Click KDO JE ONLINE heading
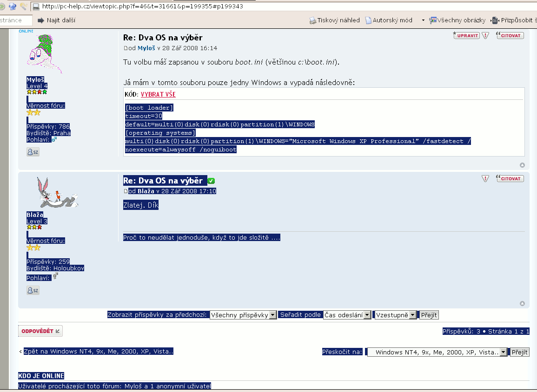Image resolution: width=537 pixels, height=392 pixels. [41, 376]
